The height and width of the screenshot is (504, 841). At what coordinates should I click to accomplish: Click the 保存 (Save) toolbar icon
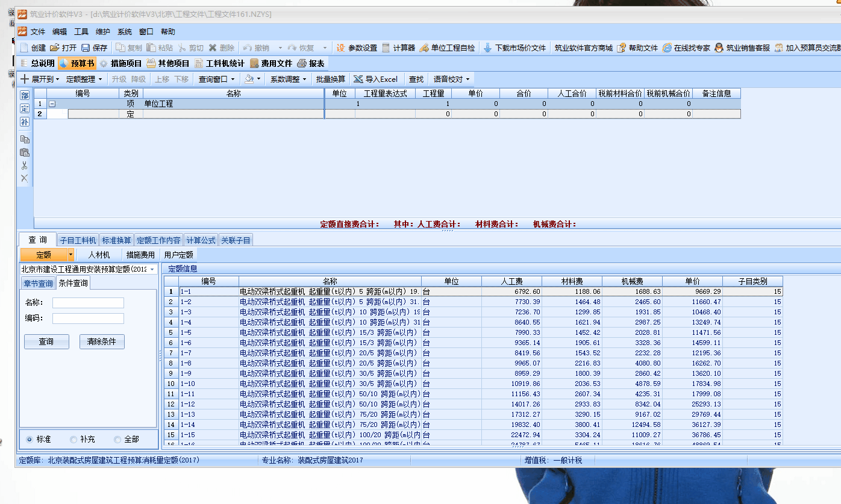tap(86, 48)
